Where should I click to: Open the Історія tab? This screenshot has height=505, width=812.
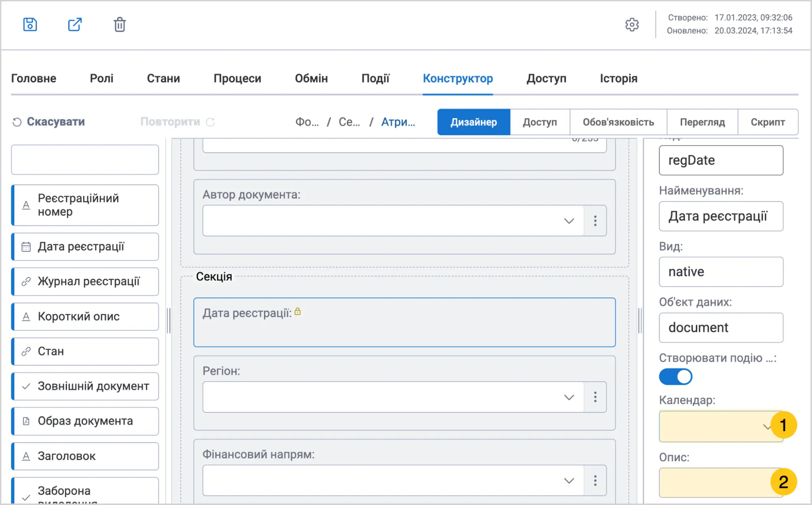click(619, 78)
